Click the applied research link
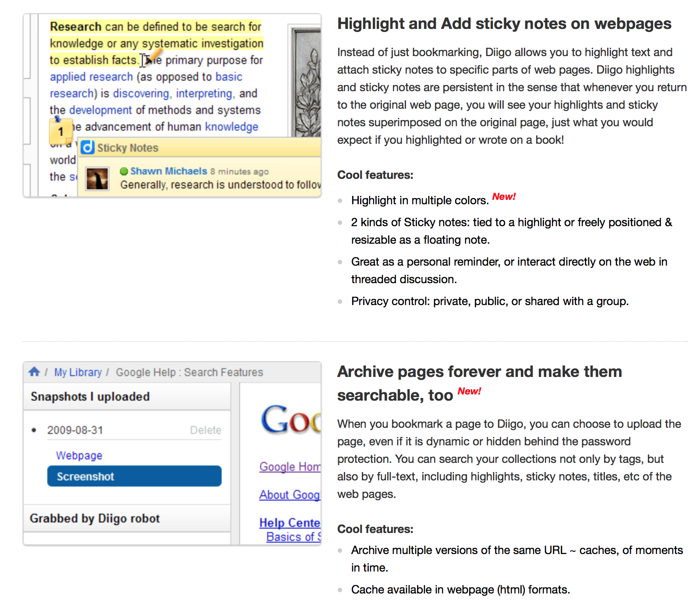Viewport: 700px width, 604px height. tap(91, 77)
